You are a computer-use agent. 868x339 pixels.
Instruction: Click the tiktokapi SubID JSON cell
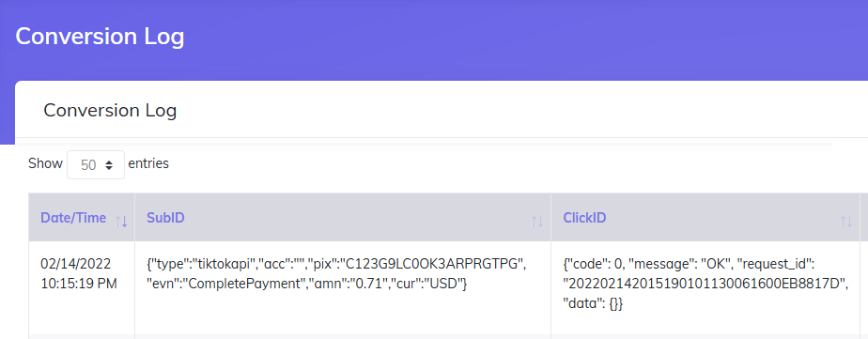coord(336,274)
